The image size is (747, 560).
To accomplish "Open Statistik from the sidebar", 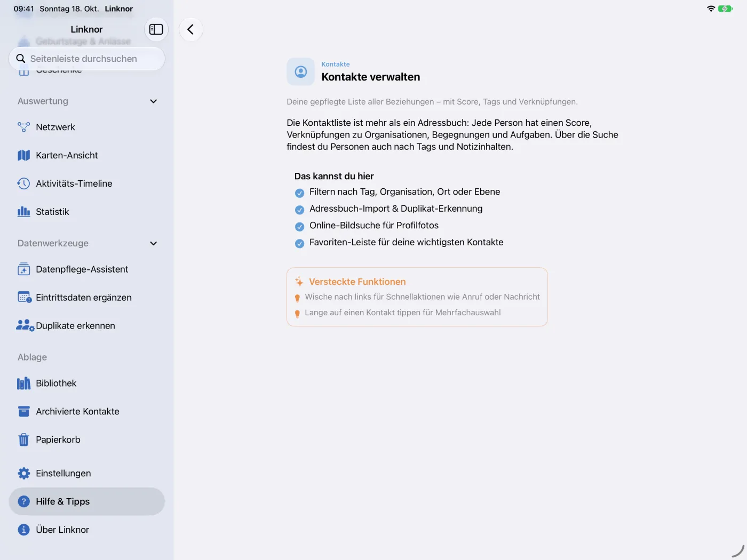I will pos(87,212).
